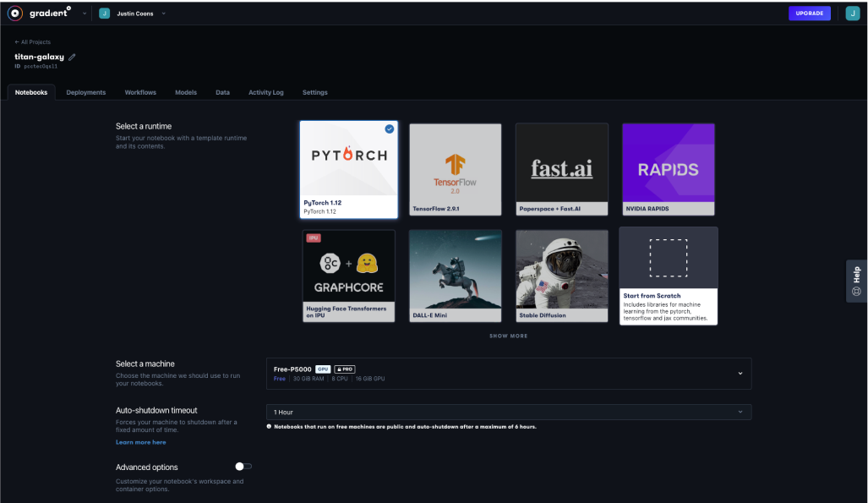This screenshot has width=868, height=503.
Task: Open the Models tab
Action: pos(186,92)
